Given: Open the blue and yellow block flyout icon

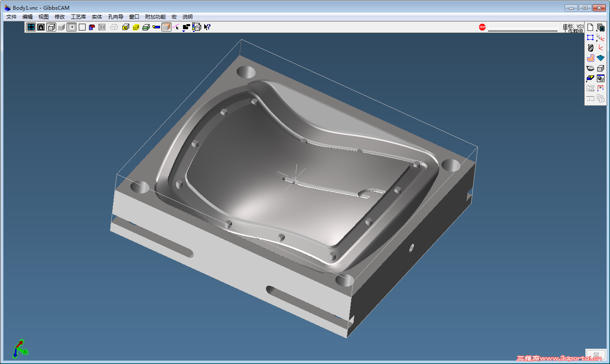Looking at the screenshot, I should pos(590,78).
